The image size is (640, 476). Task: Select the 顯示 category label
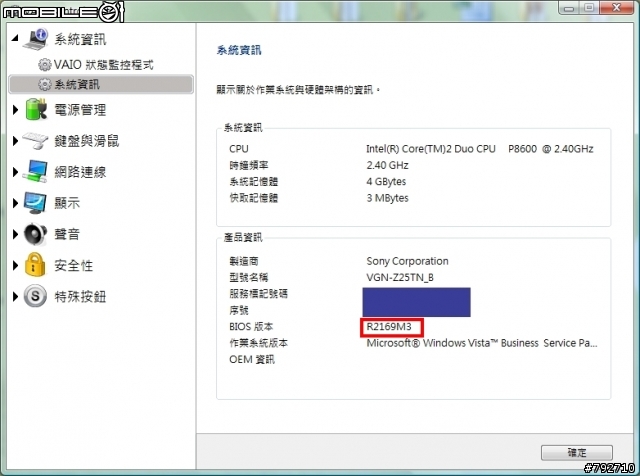(x=67, y=203)
